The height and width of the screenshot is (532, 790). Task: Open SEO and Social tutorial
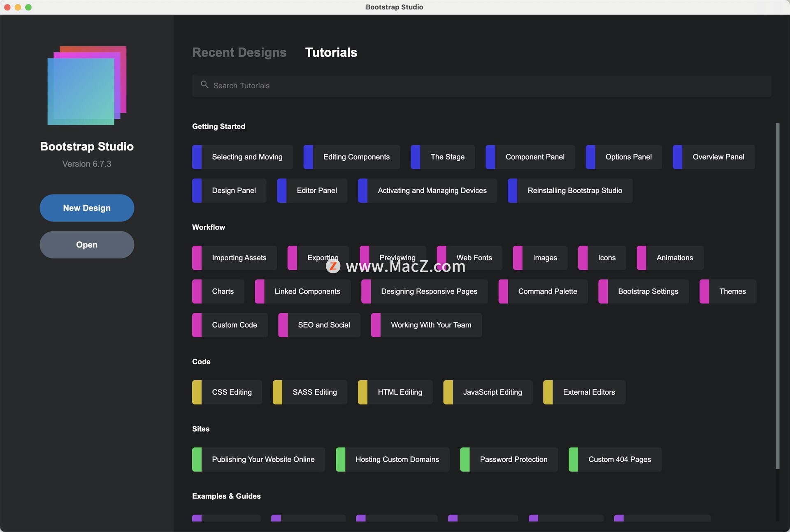[x=319, y=325]
